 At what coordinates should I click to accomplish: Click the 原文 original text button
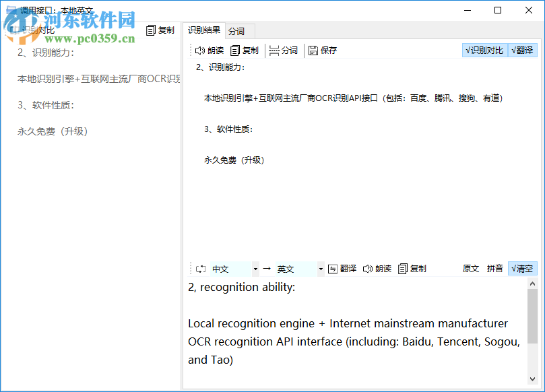click(x=470, y=268)
